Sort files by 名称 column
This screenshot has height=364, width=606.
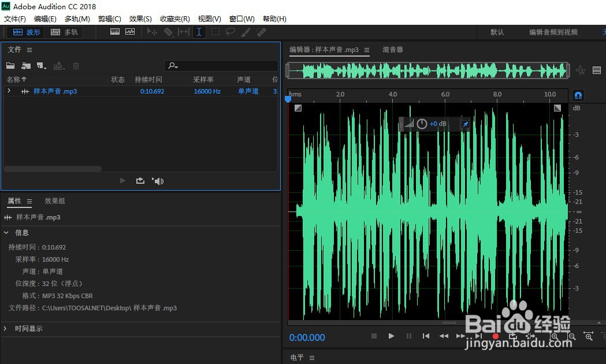pos(16,79)
